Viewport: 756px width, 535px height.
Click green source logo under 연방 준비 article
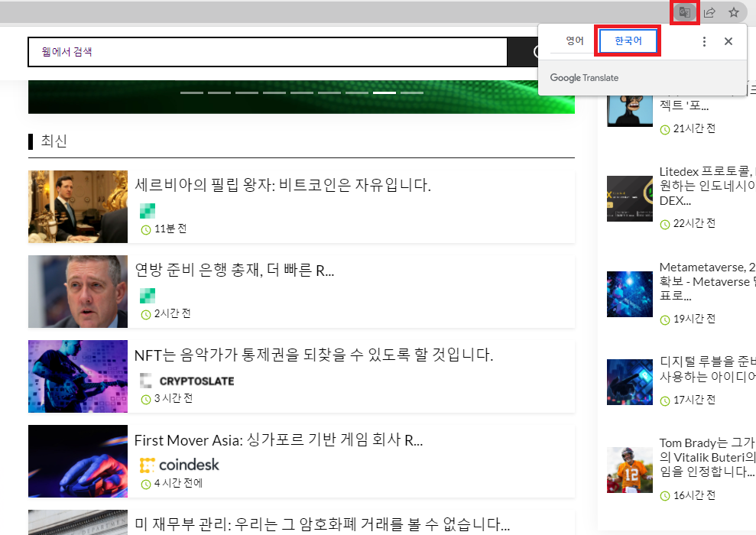pos(148,296)
